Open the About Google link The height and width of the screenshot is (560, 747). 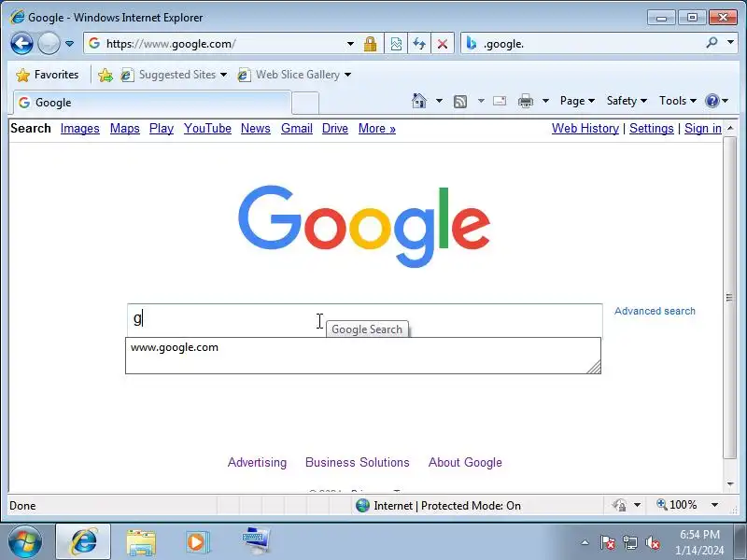pyautogui.click(x=465, y=462)
